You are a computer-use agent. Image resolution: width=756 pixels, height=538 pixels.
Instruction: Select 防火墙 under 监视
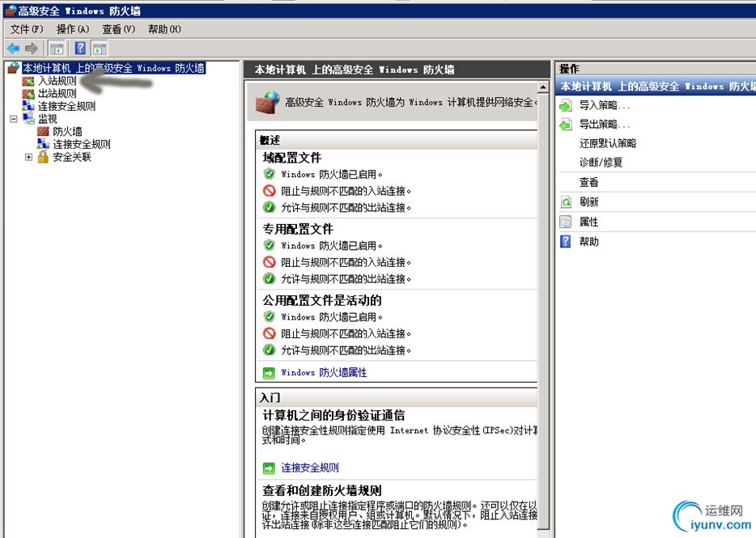click(67, 131)
